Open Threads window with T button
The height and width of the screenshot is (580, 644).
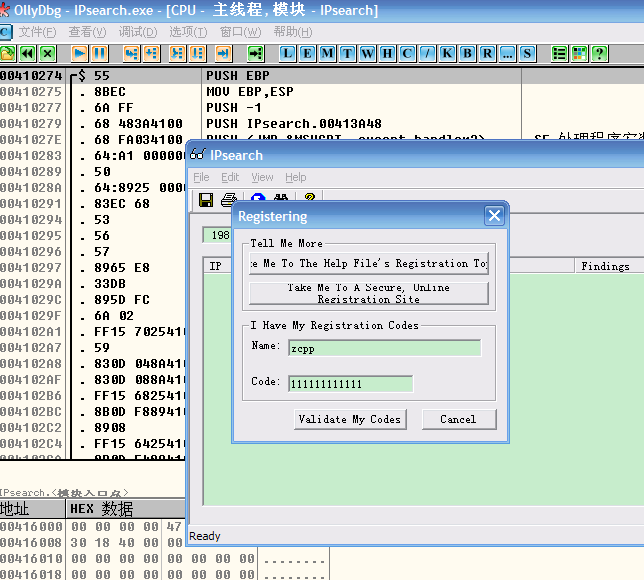click(x=347, y=54)
